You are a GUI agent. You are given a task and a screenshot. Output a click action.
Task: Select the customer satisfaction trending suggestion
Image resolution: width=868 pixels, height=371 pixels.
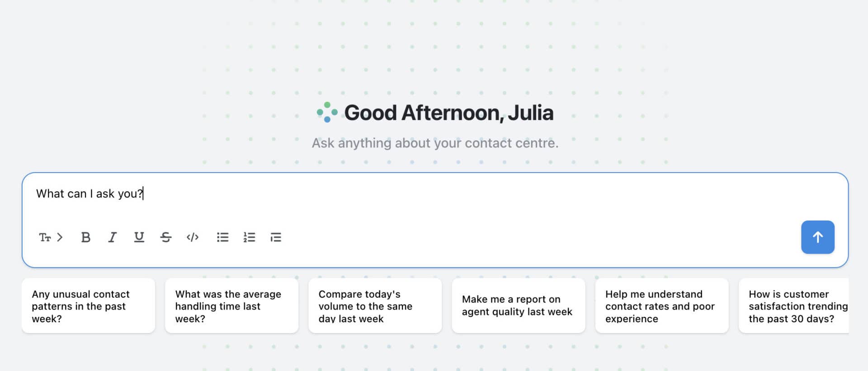click(793, 306)
